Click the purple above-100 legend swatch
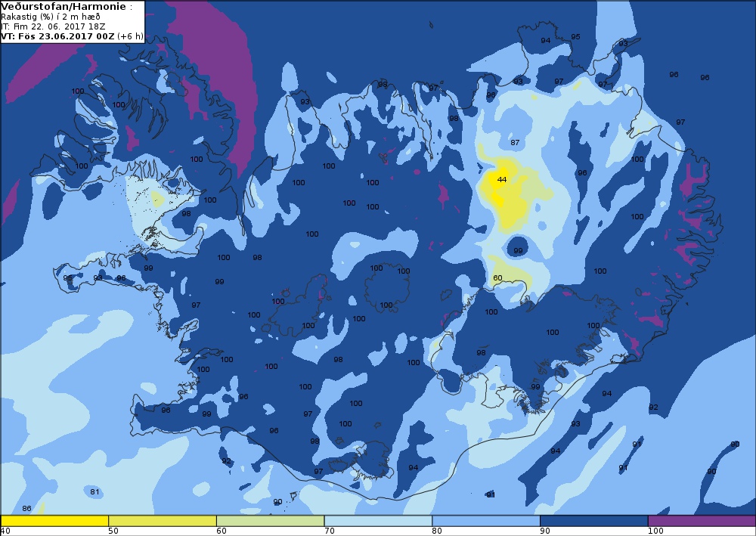Image resolution: width=756 pixels, height=536 pixels. [x=702, y=521]
